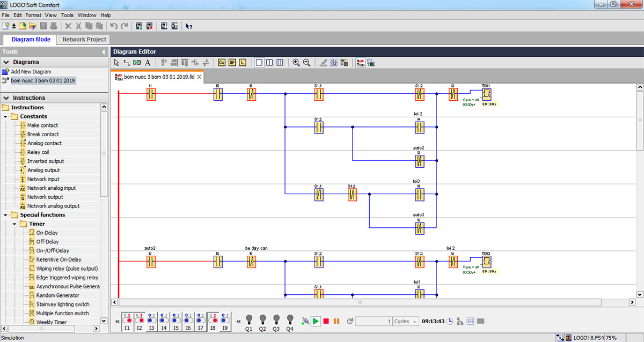Click the context-sensitive help pointer icon

[188, 26]
